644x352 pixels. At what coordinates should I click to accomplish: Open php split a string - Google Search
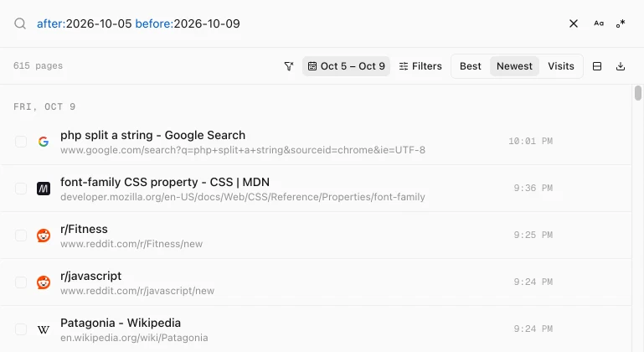pyautogui.click(x=152, y=135)
